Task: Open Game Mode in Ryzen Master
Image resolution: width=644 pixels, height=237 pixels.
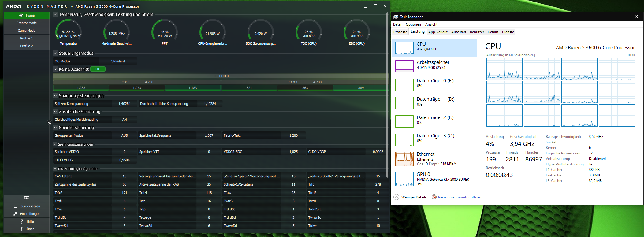Action: pyautogui.click(x=27, y=31)
